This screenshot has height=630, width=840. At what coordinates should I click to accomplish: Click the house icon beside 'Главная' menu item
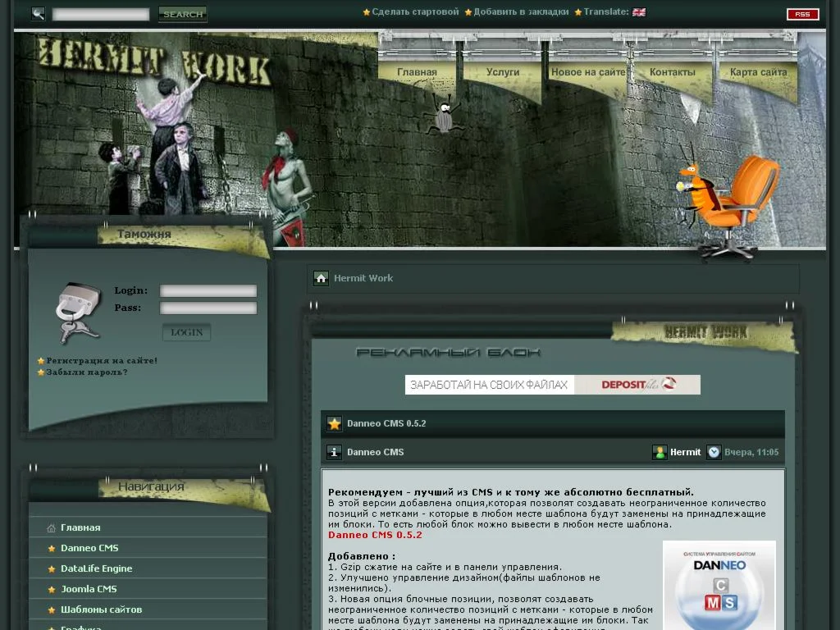coord(52,528)
